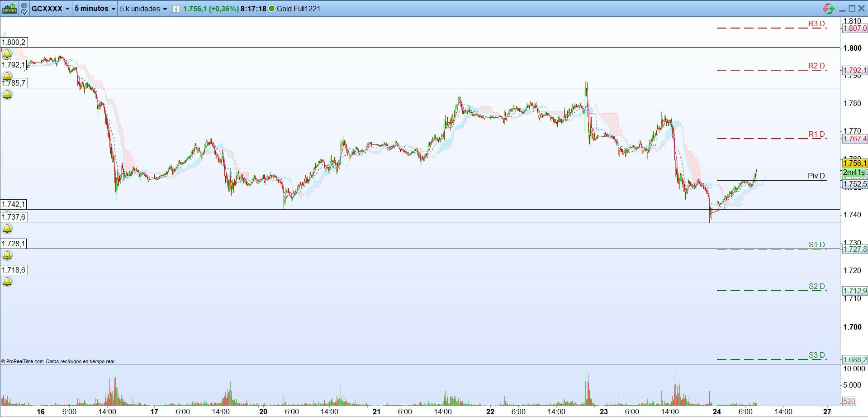The image size is (868, 417).
Task: Click the 8:17:18 clock time
Action: [253, 9]
